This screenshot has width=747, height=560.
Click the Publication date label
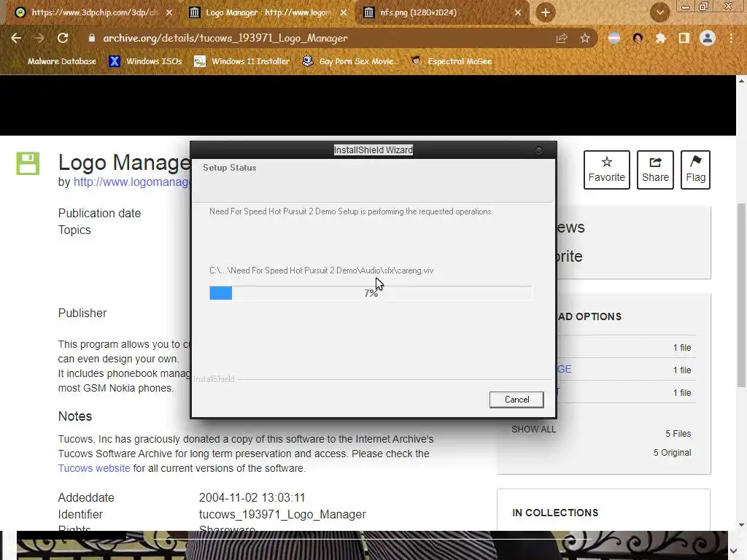pyautogui.click(x=99, y=214)
